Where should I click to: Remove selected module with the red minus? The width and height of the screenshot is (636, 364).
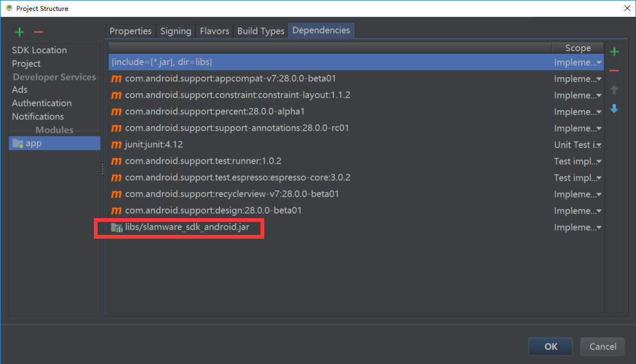click(x=39, y=32)
